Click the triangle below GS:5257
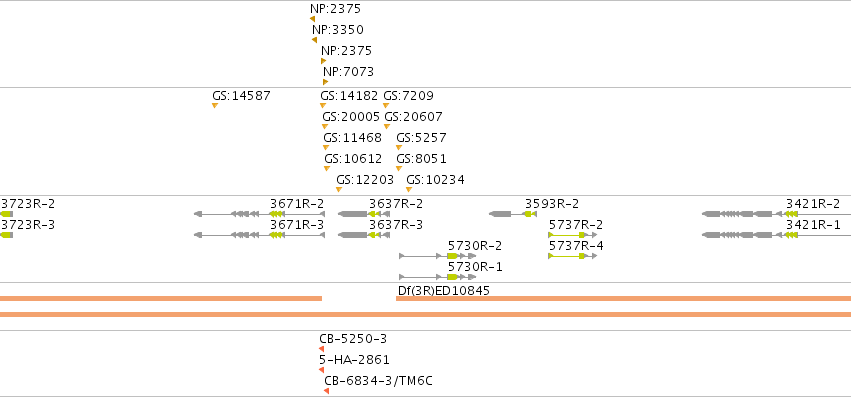 click(399, 147)
